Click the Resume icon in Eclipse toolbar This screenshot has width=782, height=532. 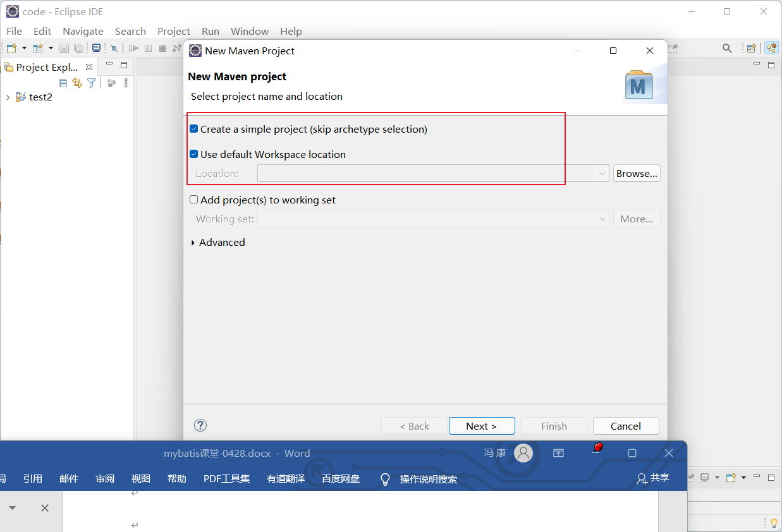coord(133,48)
